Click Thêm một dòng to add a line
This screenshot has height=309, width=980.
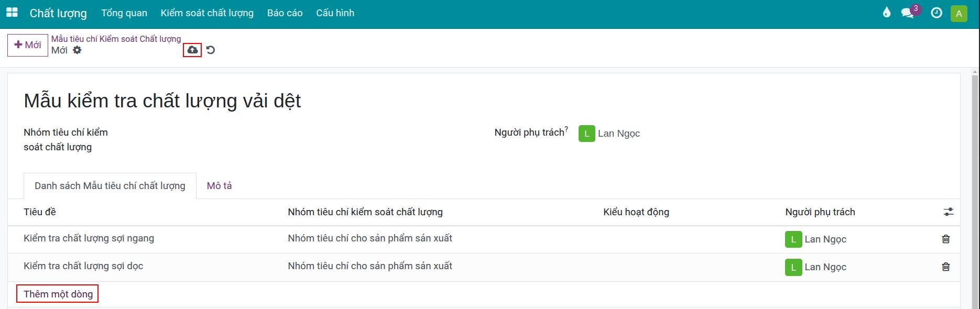click(58, 294)
